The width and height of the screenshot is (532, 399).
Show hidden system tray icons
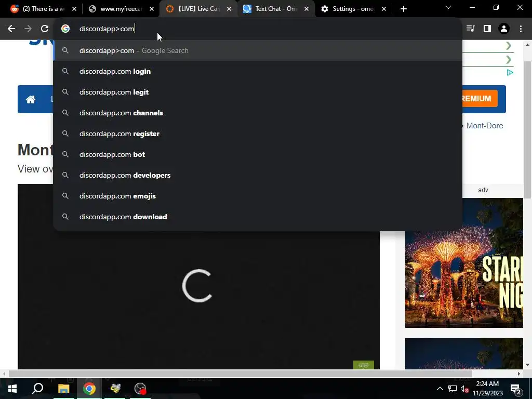pos(440,389)
